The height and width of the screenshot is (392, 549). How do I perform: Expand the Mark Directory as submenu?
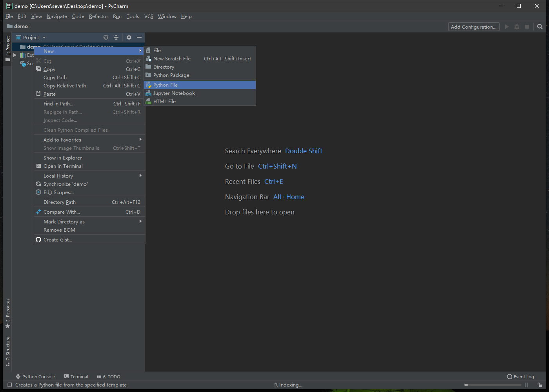[x=140, y=221]
